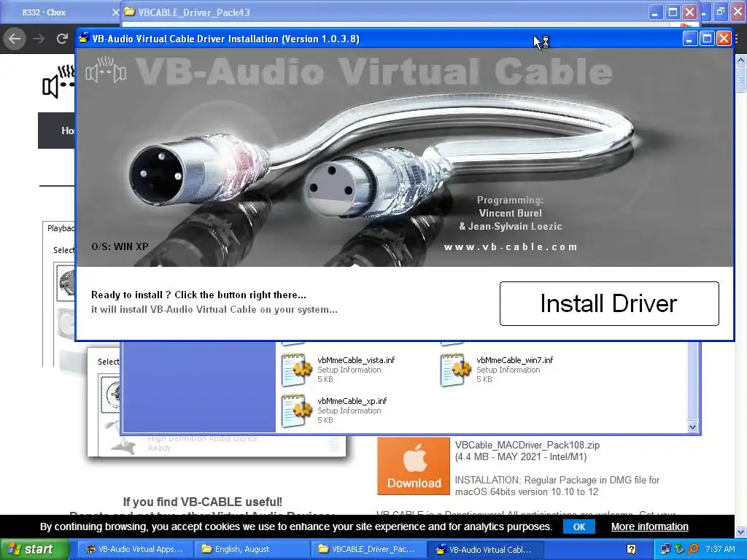This screenshot has width=747, height=560.
Task: Click the browser page scroll up arrow
Action: 741,60
